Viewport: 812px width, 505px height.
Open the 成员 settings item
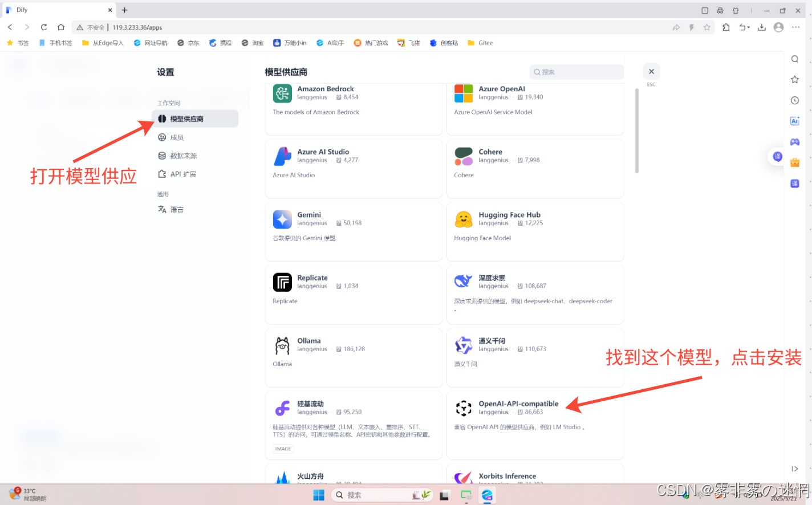tap(171, 137)
